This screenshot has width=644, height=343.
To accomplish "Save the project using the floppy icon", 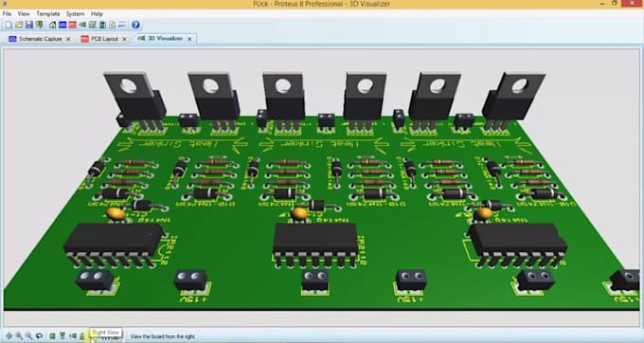I will 28,25.
